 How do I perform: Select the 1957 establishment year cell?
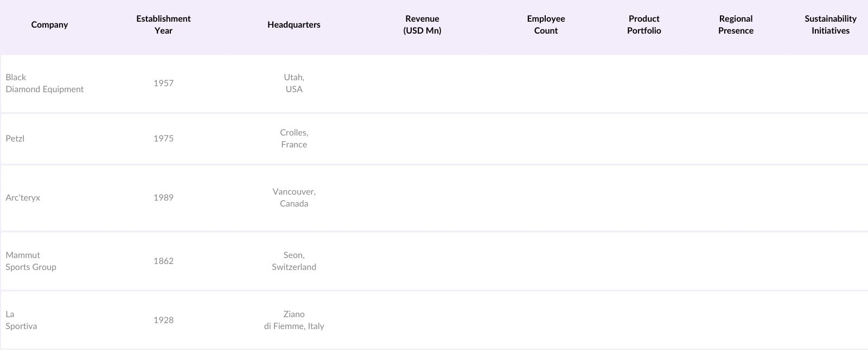(x=163, y=83)
